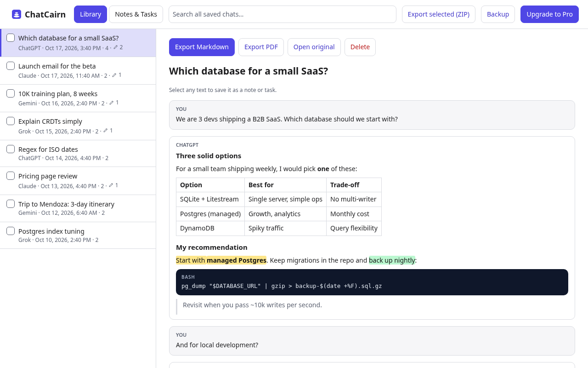Viewport: 588px width, 368px height.
Task: Click the "DynamoDB" table cell
Action: click(210, 228)
